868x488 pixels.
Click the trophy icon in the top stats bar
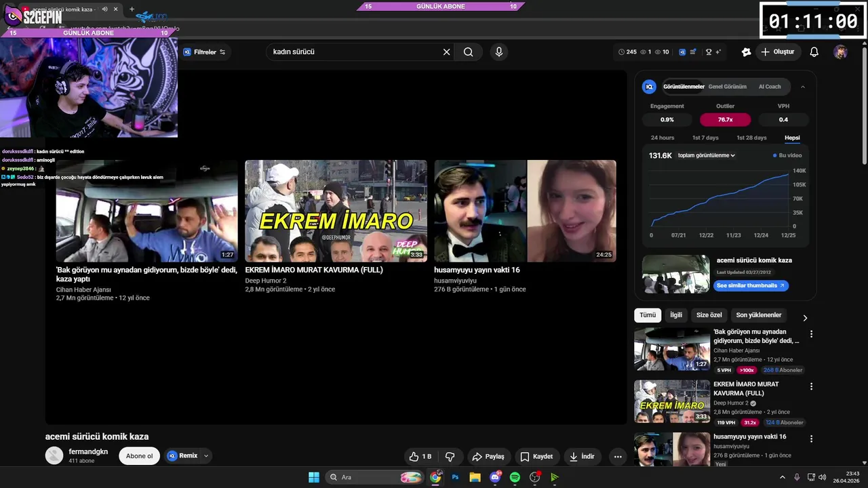tap(709, 52)
